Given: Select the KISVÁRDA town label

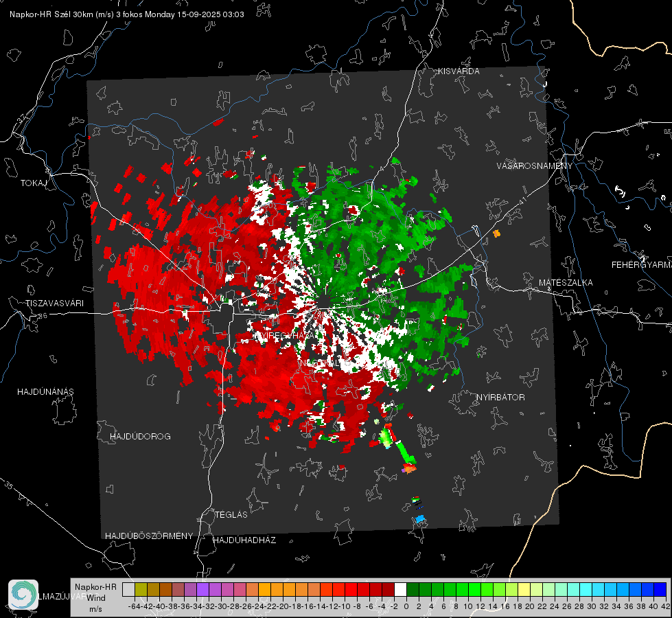Looking at the screenshot, I should [459, 71].
